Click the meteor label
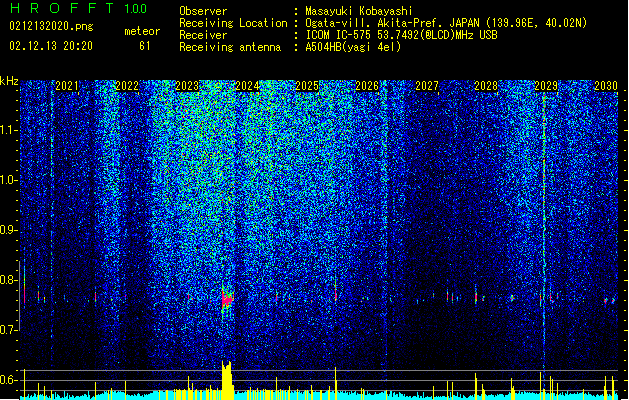The width and height of the screenshot is (629, 400). (x=142, y=31)
